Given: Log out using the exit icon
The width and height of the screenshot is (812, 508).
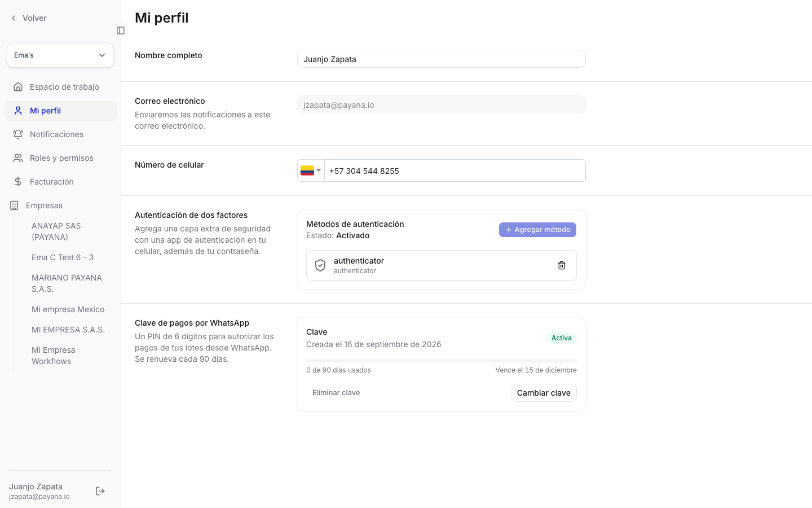Looking at the screenshot, I should pos(100,491).
